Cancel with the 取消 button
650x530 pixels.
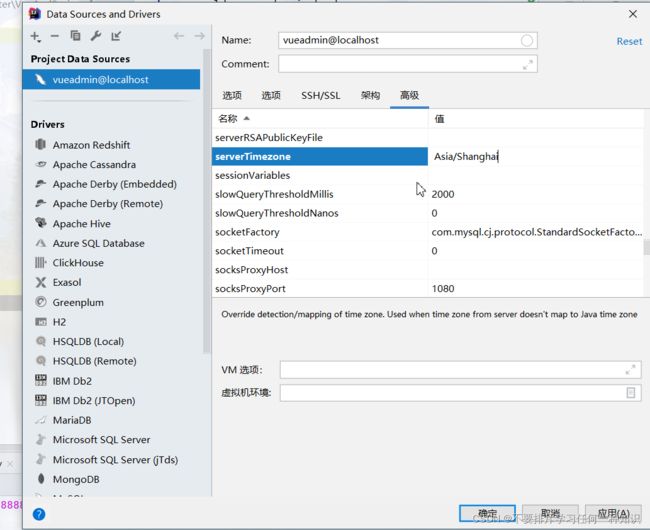(550, 513)
